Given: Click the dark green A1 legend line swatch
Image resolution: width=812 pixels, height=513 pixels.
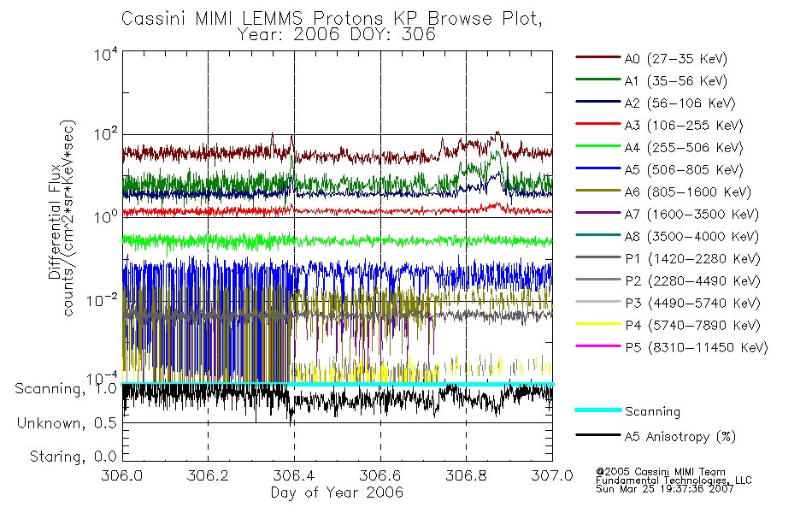Looking at the screenshot, I should click(598, 80).
